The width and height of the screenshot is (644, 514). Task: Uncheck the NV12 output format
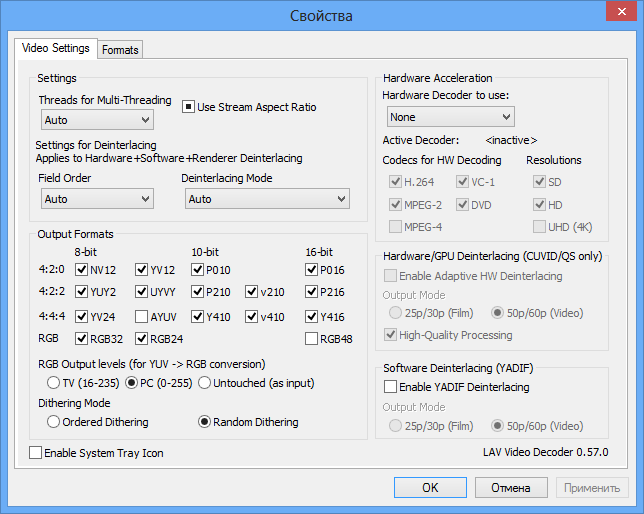[x=82, y=269]
